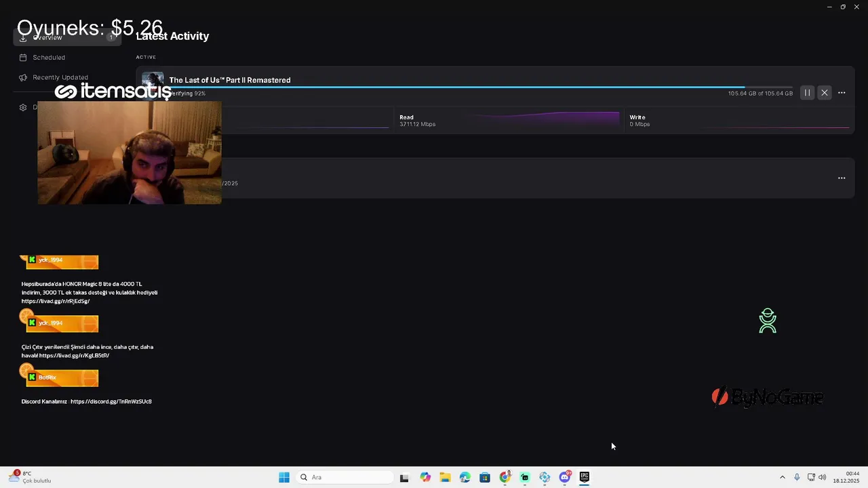Cancel The Last of Us Part II download
868x488 pixels.
(824, 93)
